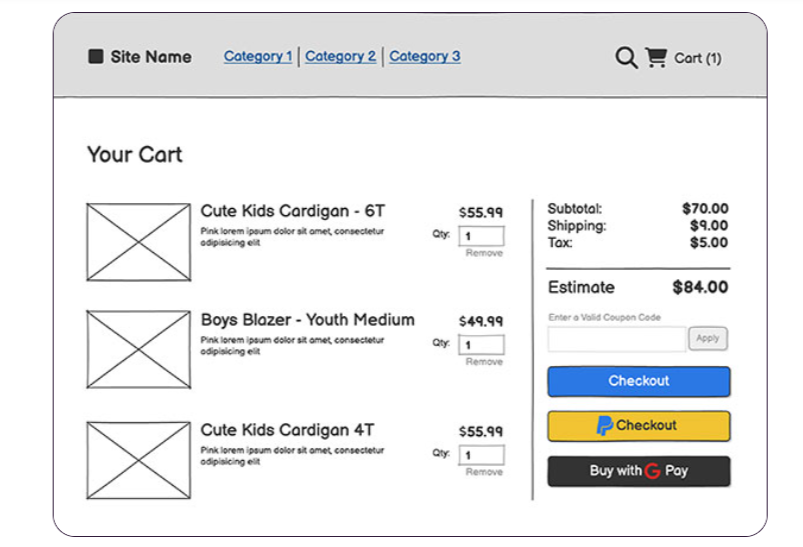Open Category 1 navigation link
Screen dimensions: 803x547
(258, 56)
